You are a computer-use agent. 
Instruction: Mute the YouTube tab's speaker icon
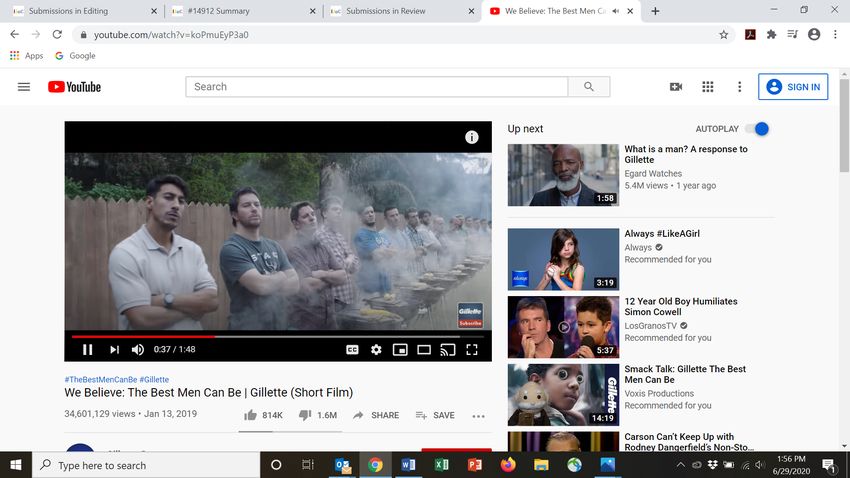[615, 11]
